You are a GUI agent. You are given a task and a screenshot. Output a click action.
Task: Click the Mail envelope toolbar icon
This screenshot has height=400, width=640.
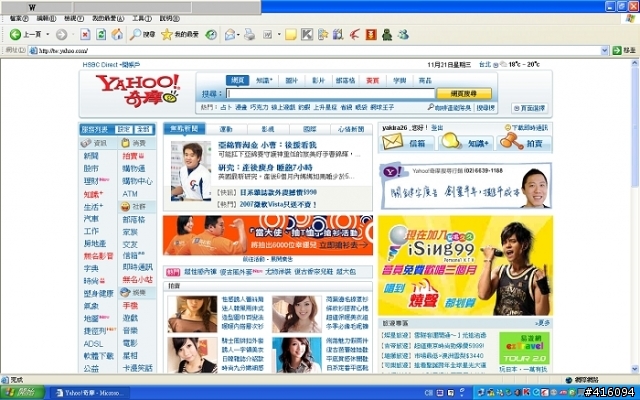(230, 35)
